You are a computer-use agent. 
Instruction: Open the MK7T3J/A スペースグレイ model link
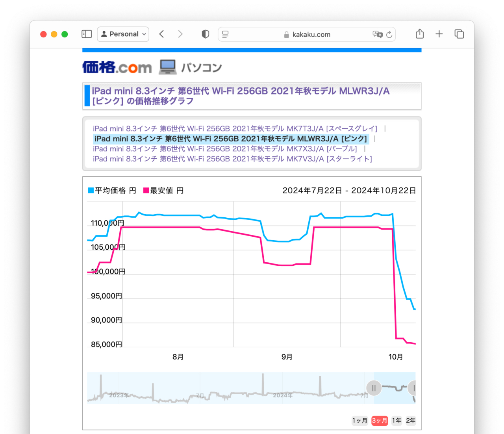(235, 129)
